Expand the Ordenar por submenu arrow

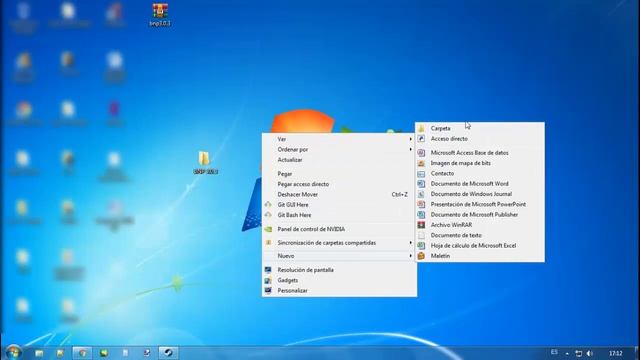click(411, 149)
